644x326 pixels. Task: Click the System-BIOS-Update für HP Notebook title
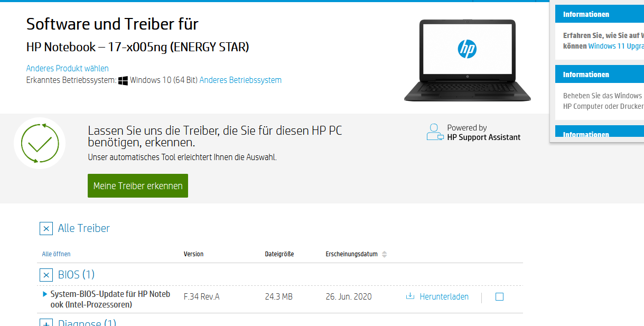coord(110,299)
